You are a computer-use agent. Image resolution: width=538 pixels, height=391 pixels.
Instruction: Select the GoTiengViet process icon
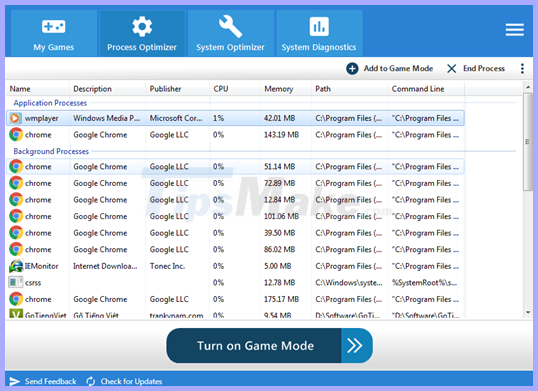point(16,313)
